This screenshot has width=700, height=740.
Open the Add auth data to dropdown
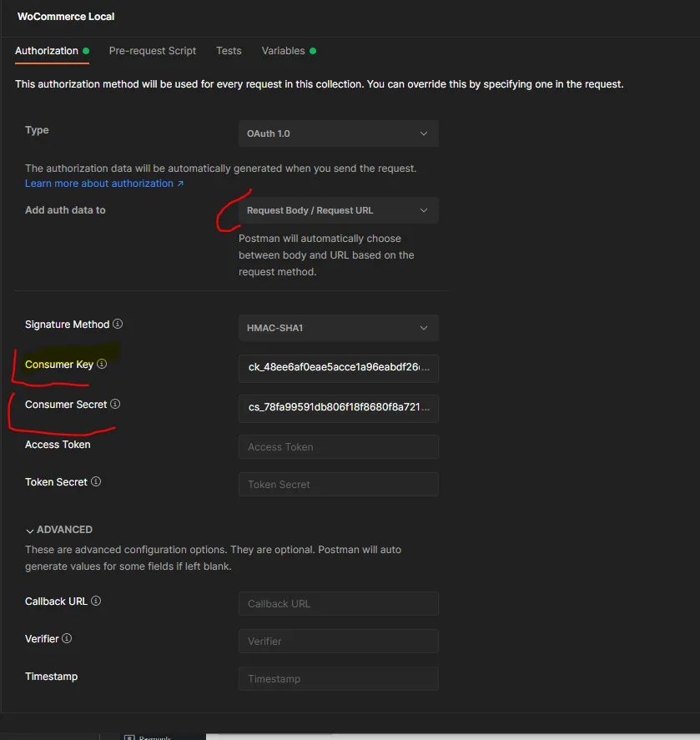[339, 210]
